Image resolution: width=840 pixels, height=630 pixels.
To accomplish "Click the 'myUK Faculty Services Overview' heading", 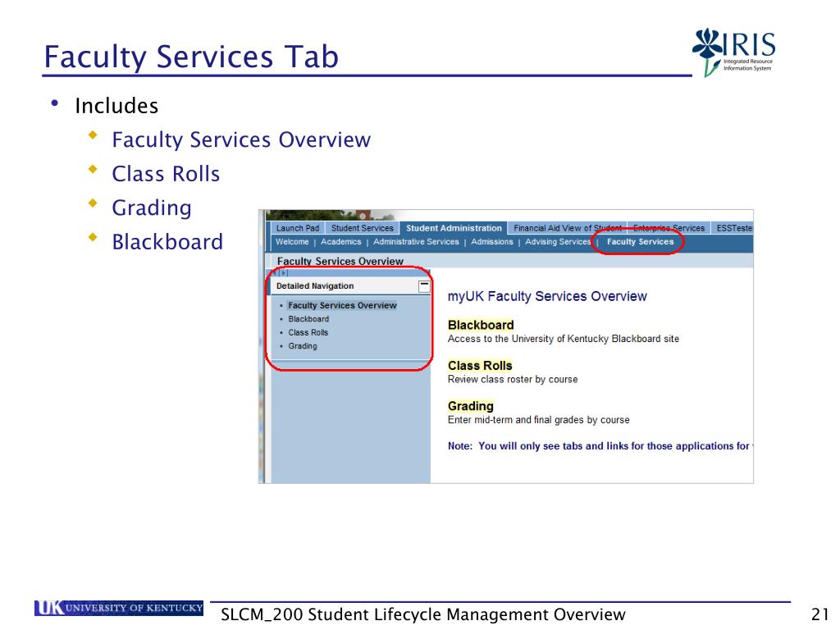I will click(x=547, y=296).
